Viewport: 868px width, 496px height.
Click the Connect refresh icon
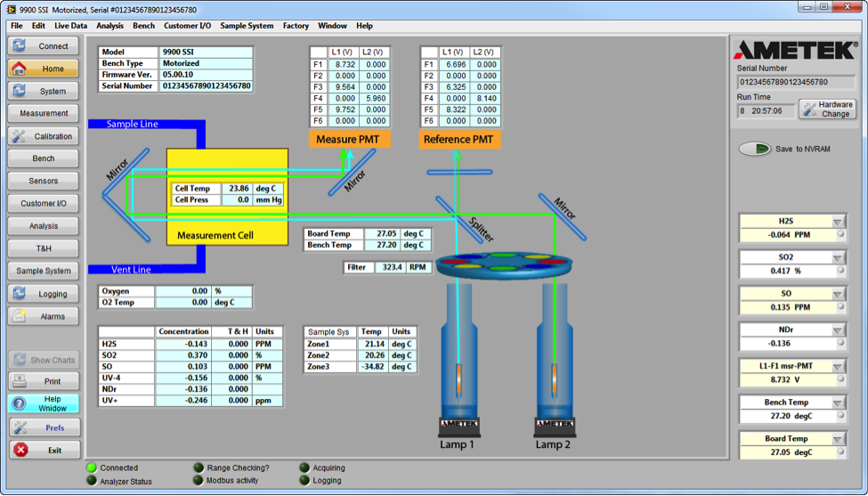(20, 46)
